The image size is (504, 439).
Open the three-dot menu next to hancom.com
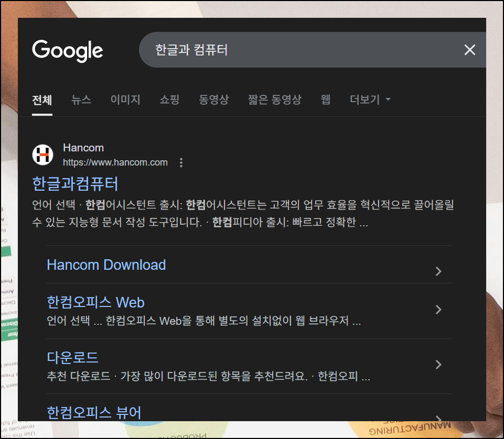[181, 163]
